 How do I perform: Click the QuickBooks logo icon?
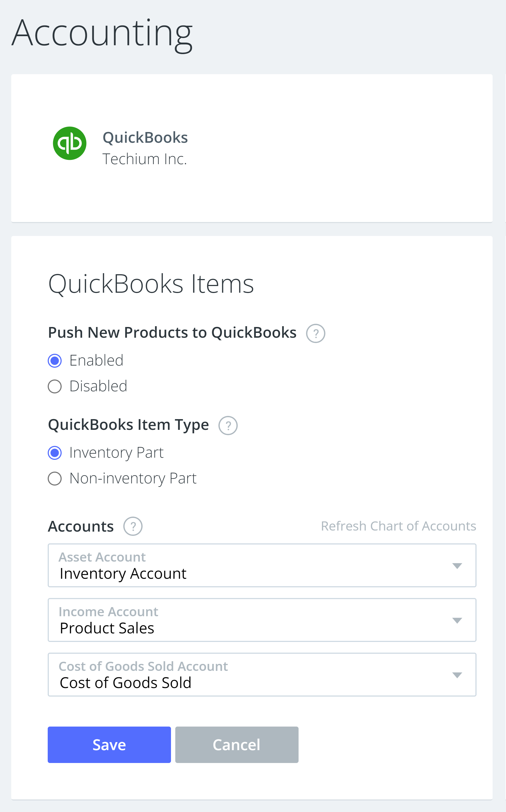[69, 144]
